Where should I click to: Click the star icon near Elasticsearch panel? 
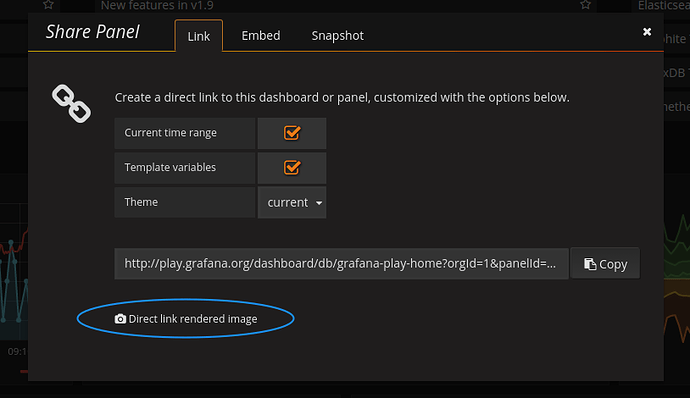click(x=585, y=5)
